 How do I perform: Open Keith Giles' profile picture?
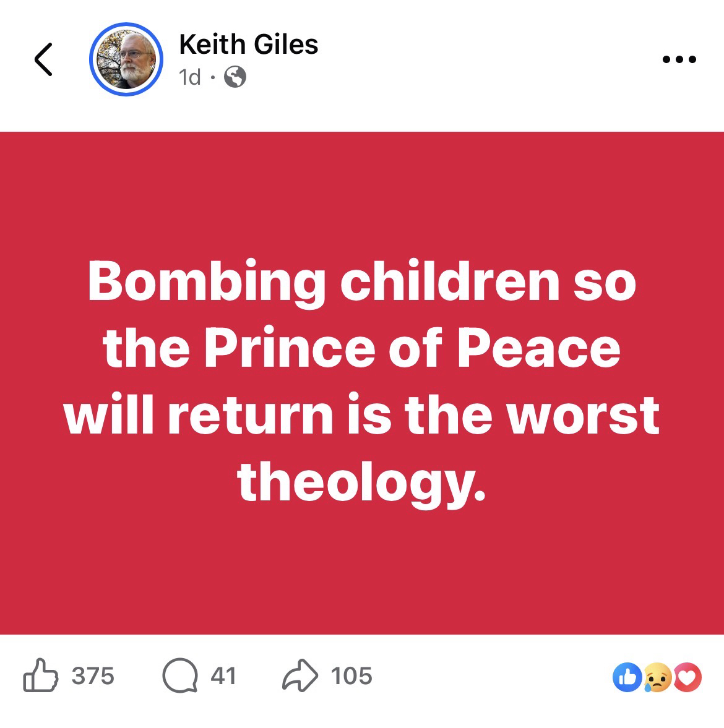[x=126, y=60]
